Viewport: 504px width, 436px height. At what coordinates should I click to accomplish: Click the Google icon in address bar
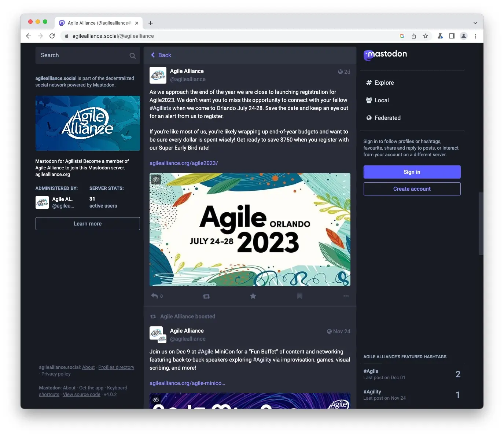tap(402, 36)
